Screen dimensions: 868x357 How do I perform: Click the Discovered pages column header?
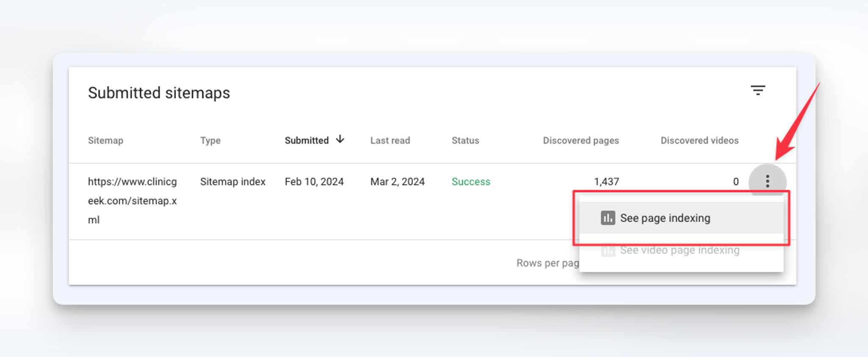[581, 141]
